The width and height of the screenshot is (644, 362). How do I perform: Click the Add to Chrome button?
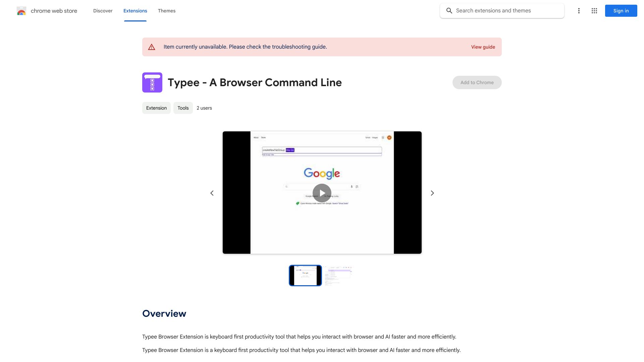click(x=477, y=82)
